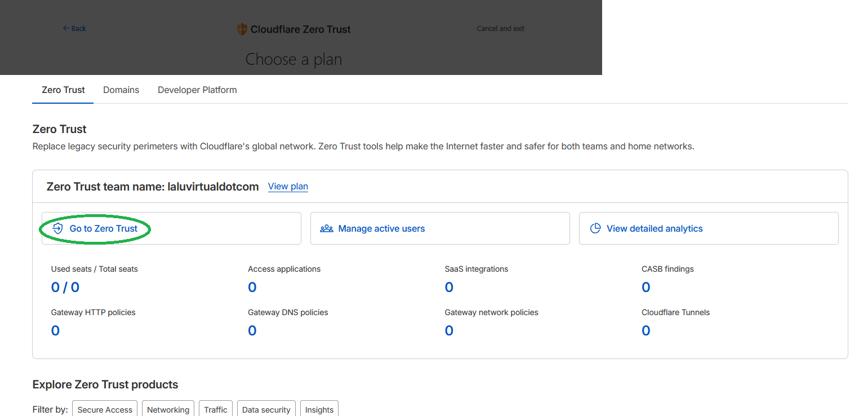Select the Zero Trust tab
This screenshot has height=416, width=868.
pos(63,90)
